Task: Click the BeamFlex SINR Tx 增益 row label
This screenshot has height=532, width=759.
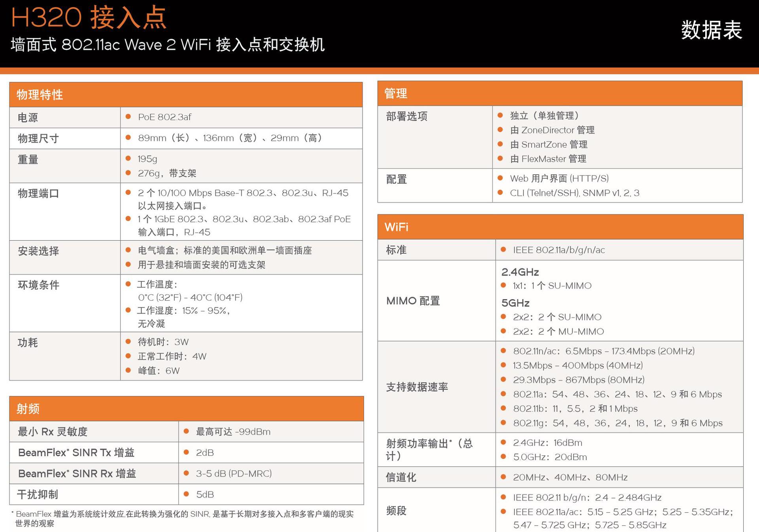Action: tap(76, 453)
